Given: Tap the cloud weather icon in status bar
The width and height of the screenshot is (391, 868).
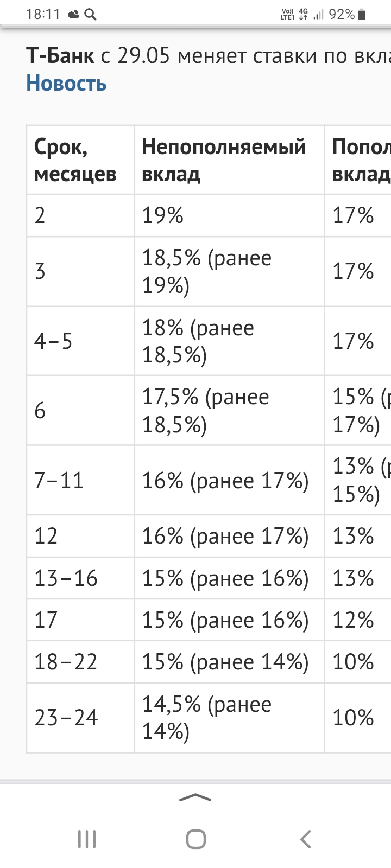Looking at the screenshot, I should tap(74, 15).
